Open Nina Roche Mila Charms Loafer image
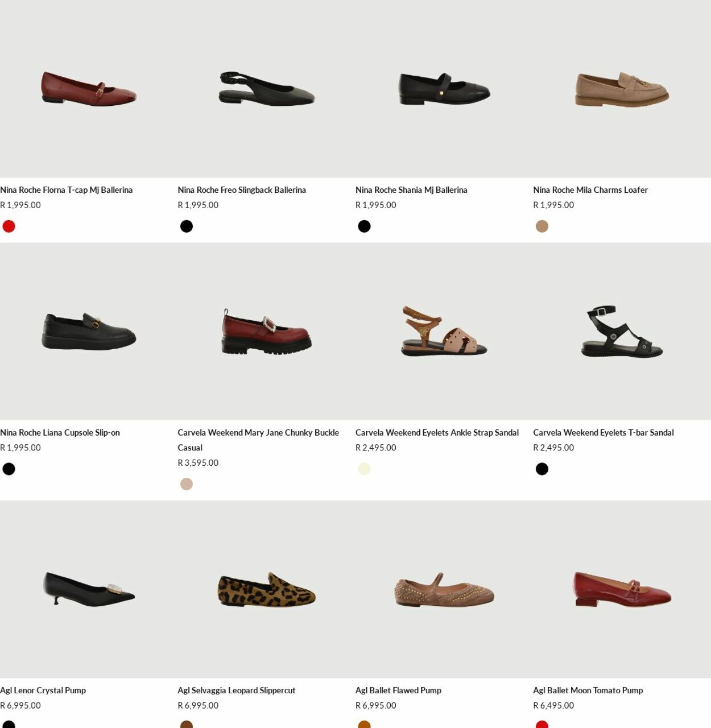711x728 pixels. pos(622,89)
